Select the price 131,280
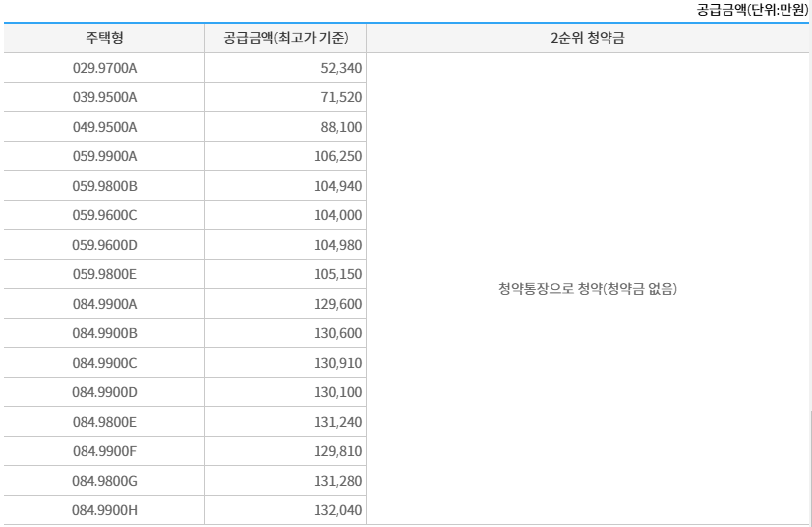This screenshot has width=812, height=527. coord(337,482)
